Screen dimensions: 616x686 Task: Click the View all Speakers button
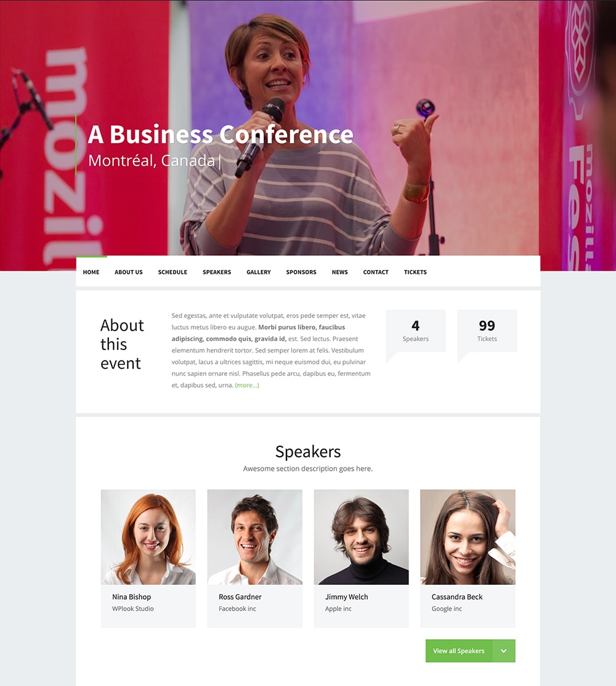(458, 651)
